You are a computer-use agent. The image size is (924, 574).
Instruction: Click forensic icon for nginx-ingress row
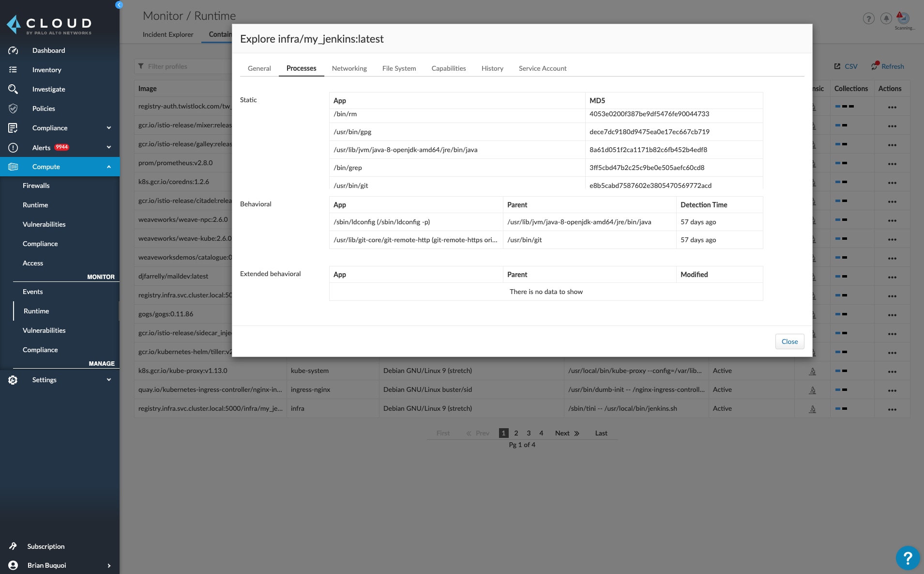tap(813, 390)
